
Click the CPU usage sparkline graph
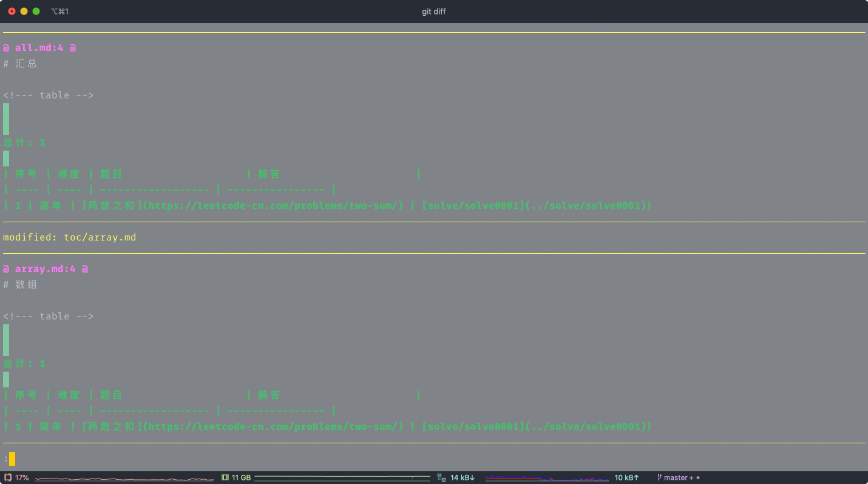pos(124,479)
